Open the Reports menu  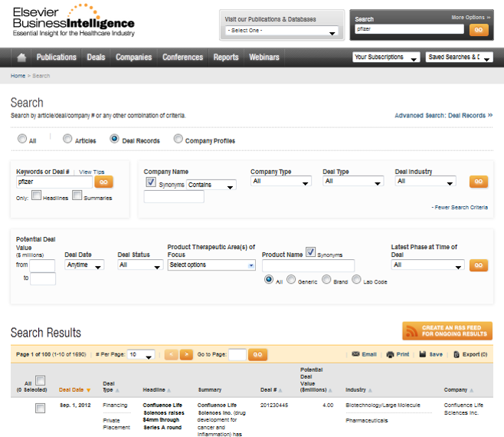tap(226, 58)
